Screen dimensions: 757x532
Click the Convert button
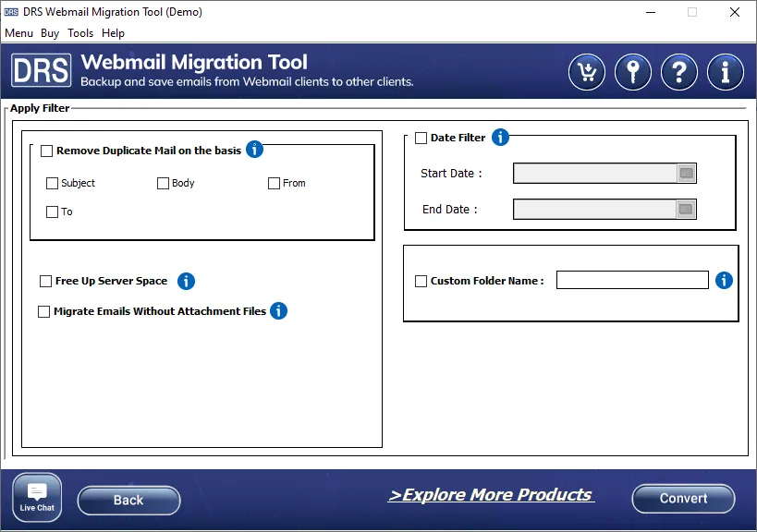[683, 498]
